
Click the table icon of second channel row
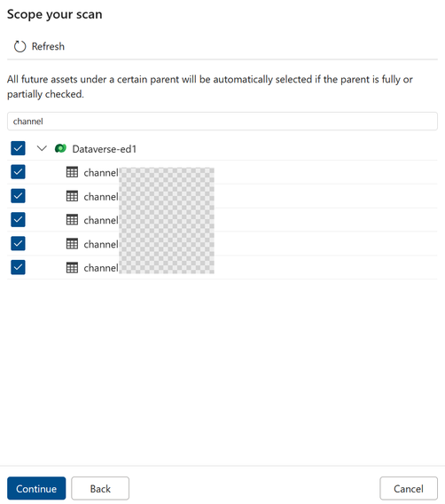pyautogui.click(x=72, y=196)
